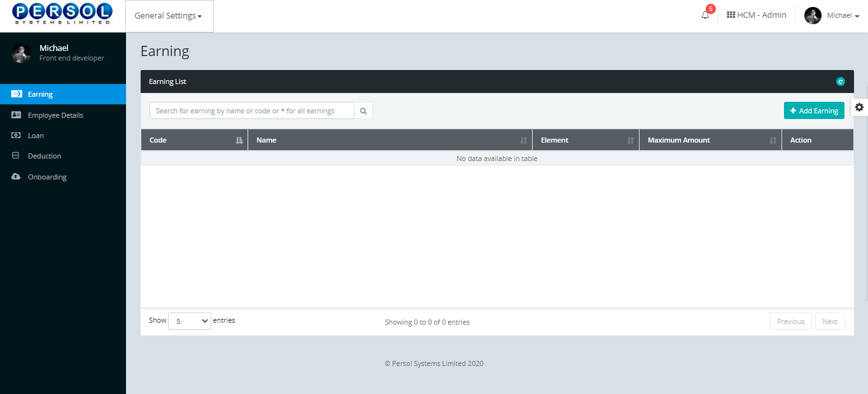Click the "No data available in table" row
The height and width of the screenshot is (394, 868).
point(497,158)
